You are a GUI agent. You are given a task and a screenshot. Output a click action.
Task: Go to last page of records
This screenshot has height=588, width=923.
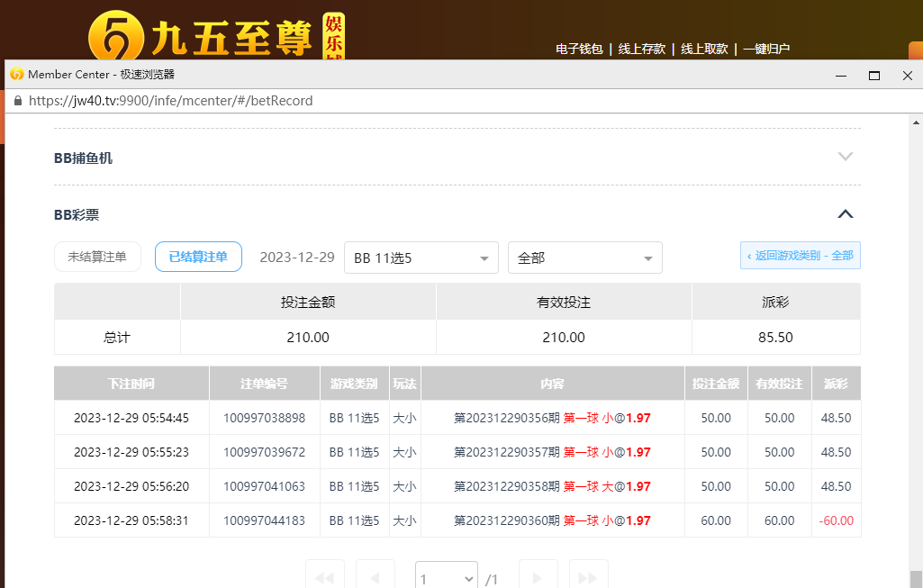pos(588,577)
